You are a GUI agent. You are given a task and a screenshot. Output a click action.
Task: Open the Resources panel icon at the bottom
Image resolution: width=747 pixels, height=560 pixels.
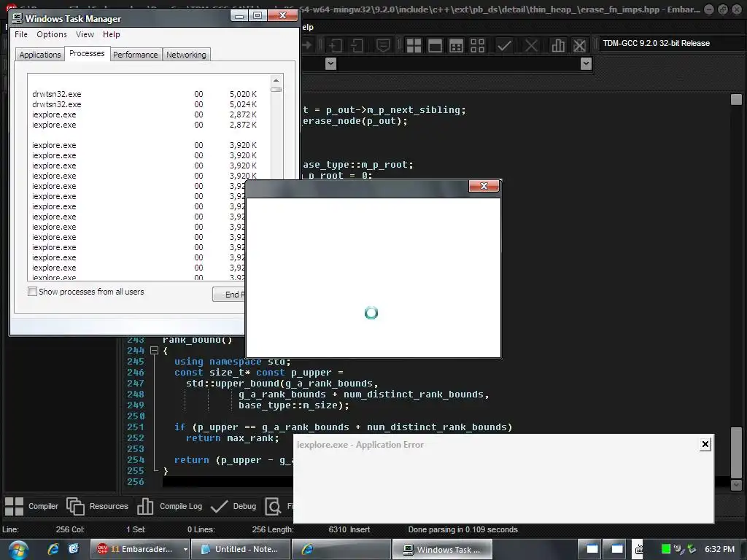tap(75, 506)
